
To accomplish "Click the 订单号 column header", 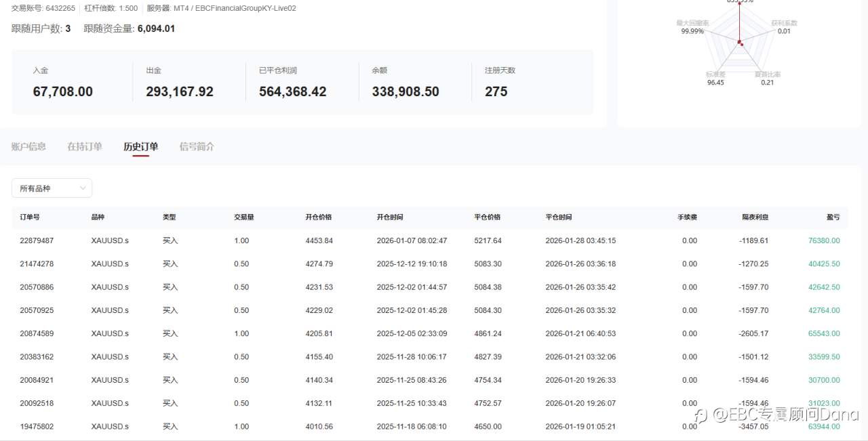I will [x=30, y=217].
